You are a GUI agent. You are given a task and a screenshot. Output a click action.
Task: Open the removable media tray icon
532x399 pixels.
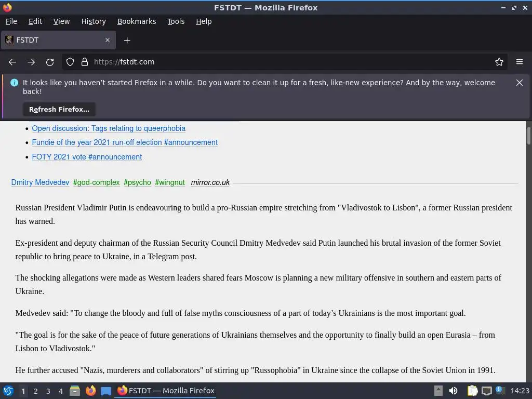click(x=438, y=391)
